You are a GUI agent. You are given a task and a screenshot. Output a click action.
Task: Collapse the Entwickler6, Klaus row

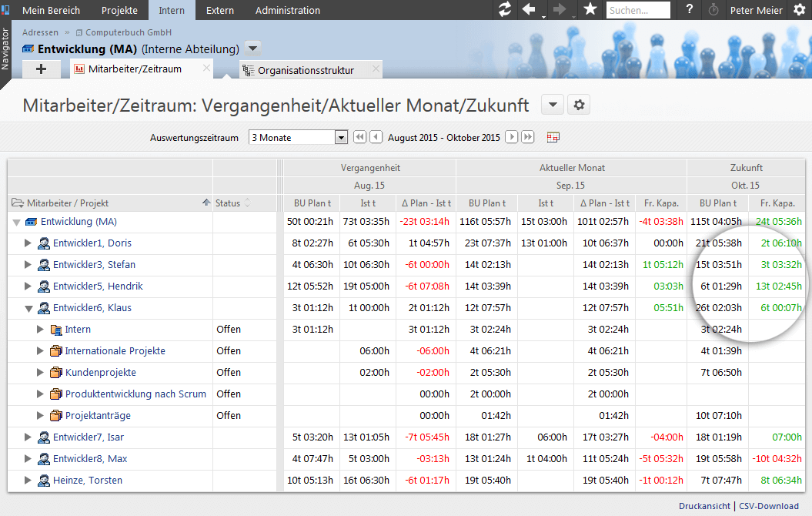pos(28,309)
